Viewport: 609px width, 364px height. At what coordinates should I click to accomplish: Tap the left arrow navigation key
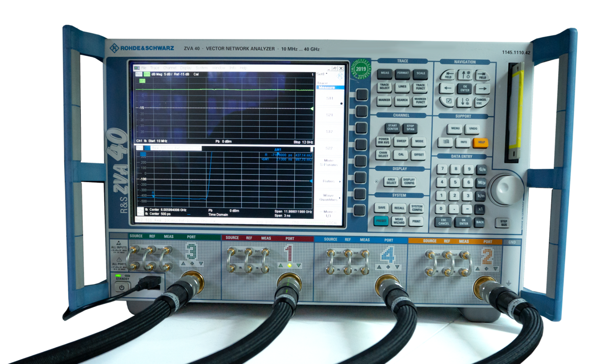pos(448,88)
